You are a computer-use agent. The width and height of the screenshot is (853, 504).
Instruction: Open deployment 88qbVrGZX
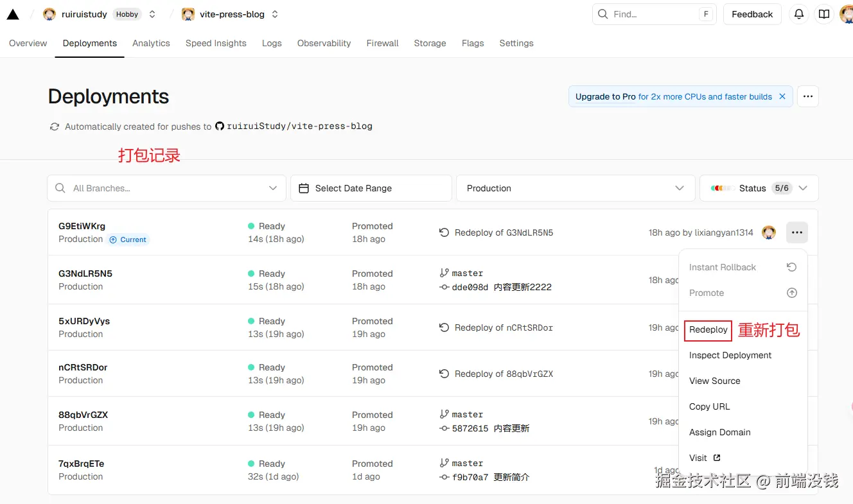(84, 415)
